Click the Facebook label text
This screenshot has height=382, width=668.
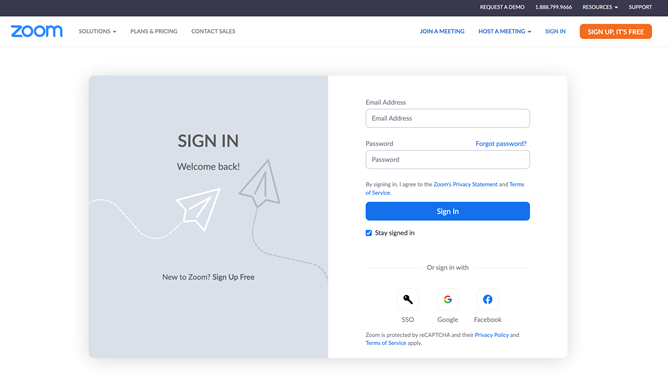[487, 319]
